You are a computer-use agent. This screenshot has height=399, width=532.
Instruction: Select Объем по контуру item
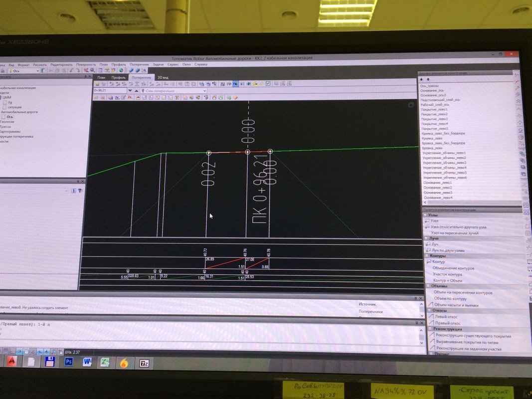(450, 299)
